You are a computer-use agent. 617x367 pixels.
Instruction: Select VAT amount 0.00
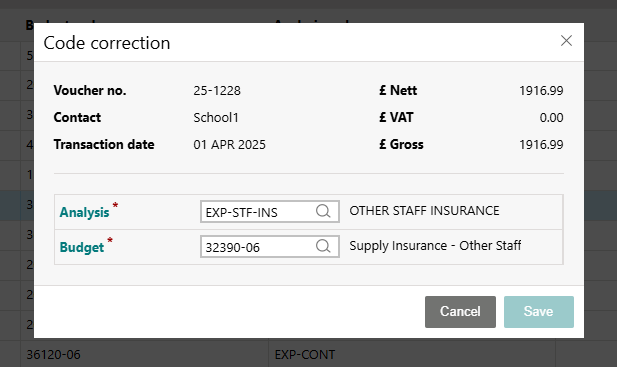pyautogui.click(x=551, y=117)
